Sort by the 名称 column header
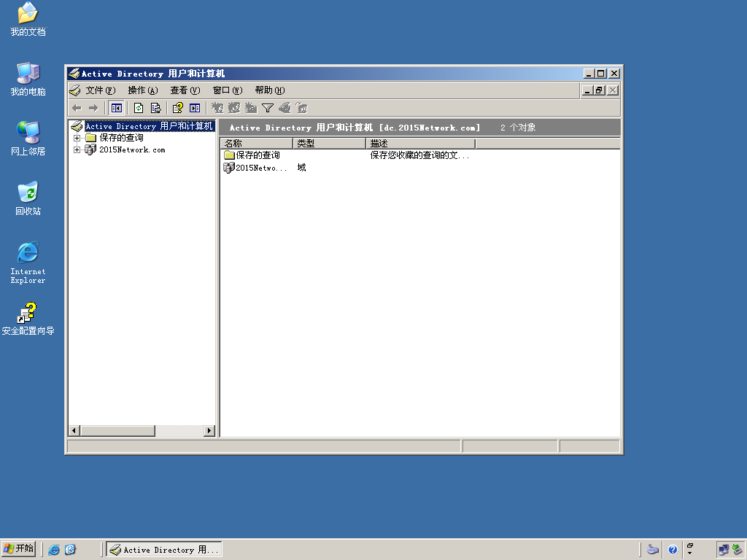 click(x=256, y=144)
